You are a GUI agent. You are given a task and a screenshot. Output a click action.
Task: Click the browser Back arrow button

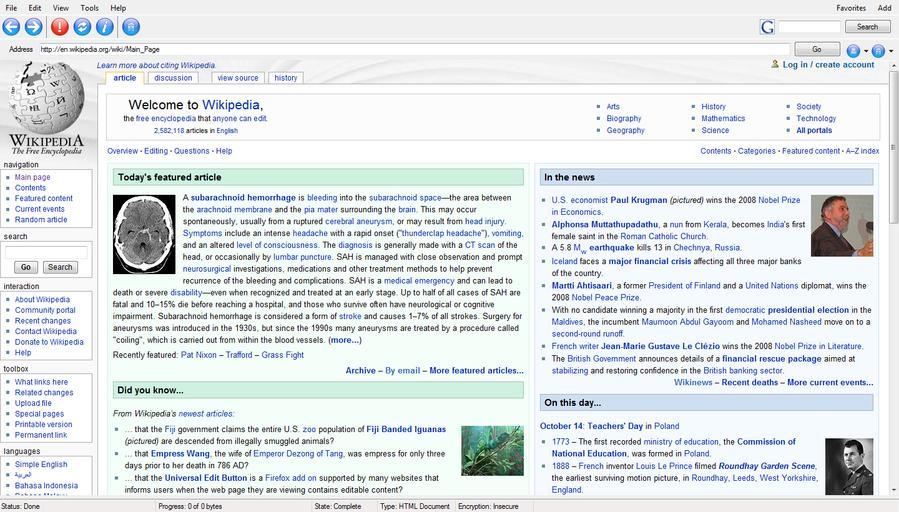point(12,27)
